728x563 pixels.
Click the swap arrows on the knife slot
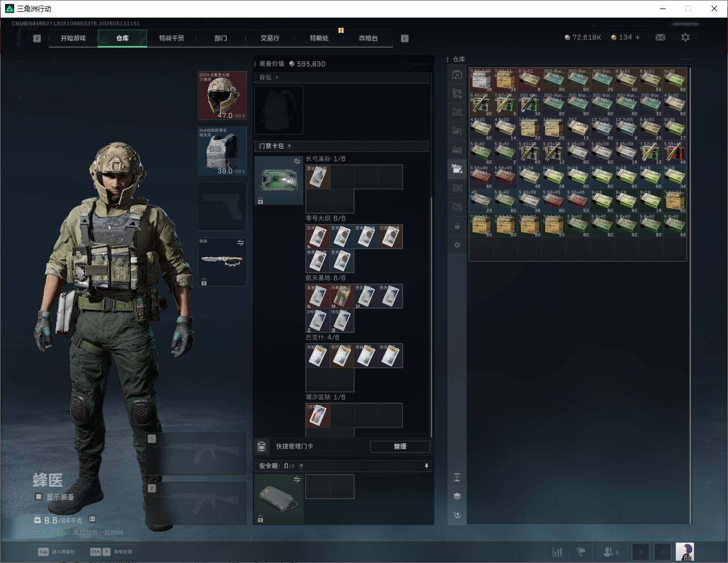pos(240,243)
